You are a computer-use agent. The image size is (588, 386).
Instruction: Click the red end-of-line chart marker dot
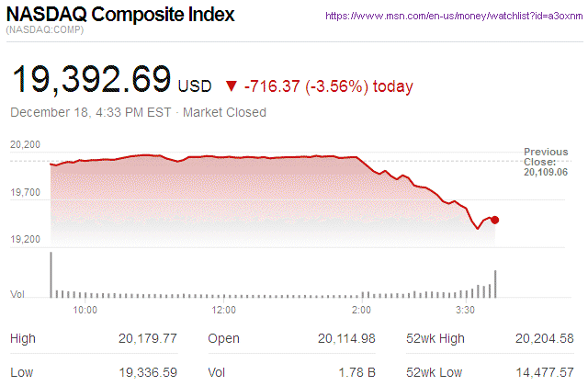(495, 220)
